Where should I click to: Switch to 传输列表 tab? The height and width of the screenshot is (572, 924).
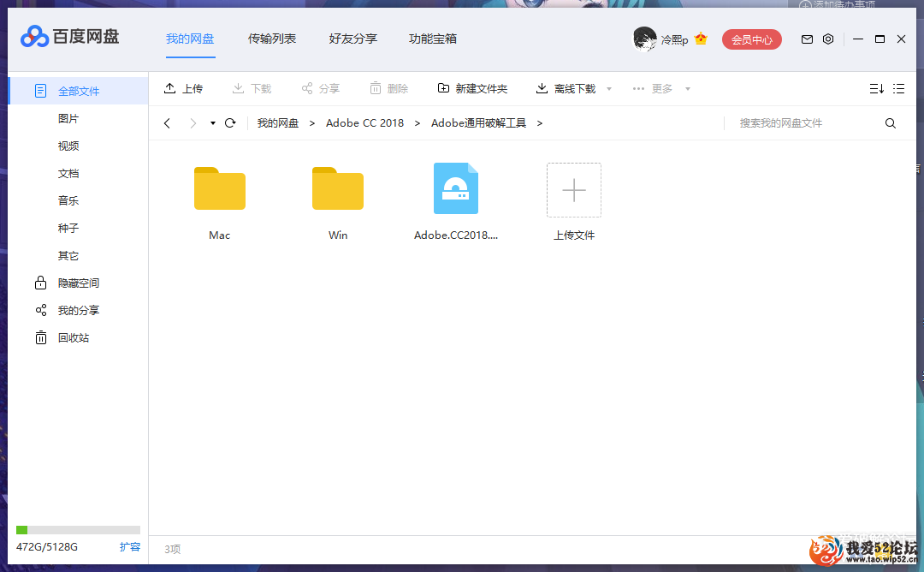click(272, 39)
